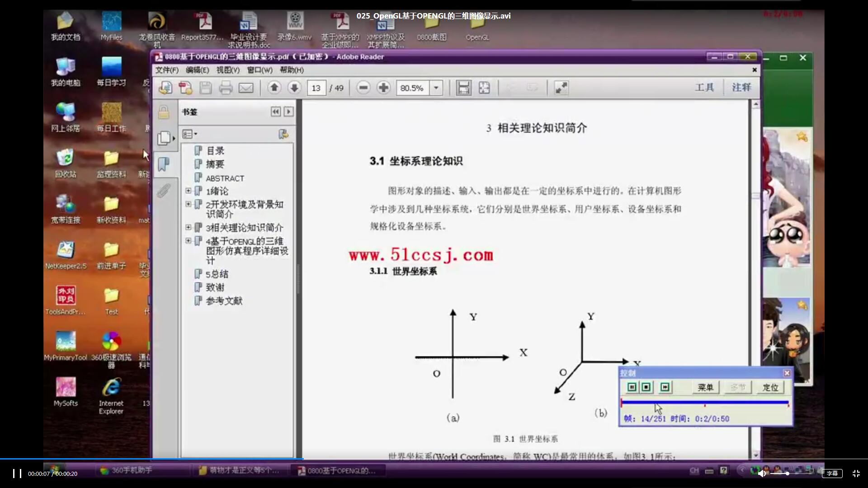
Task: Pause the video with player pause button
Action: point(17,473)
